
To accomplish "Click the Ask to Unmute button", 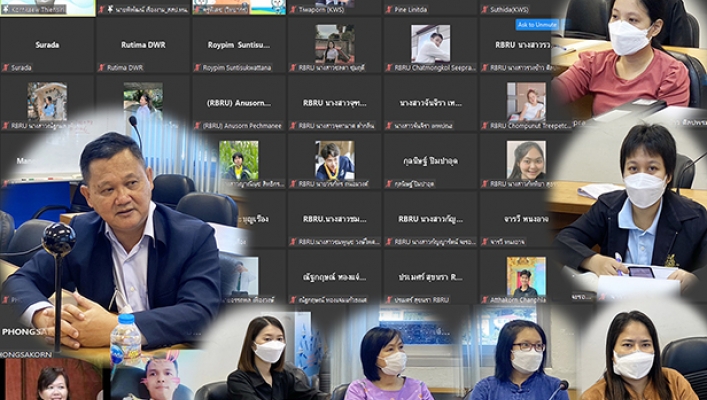I will click(537, 25).
